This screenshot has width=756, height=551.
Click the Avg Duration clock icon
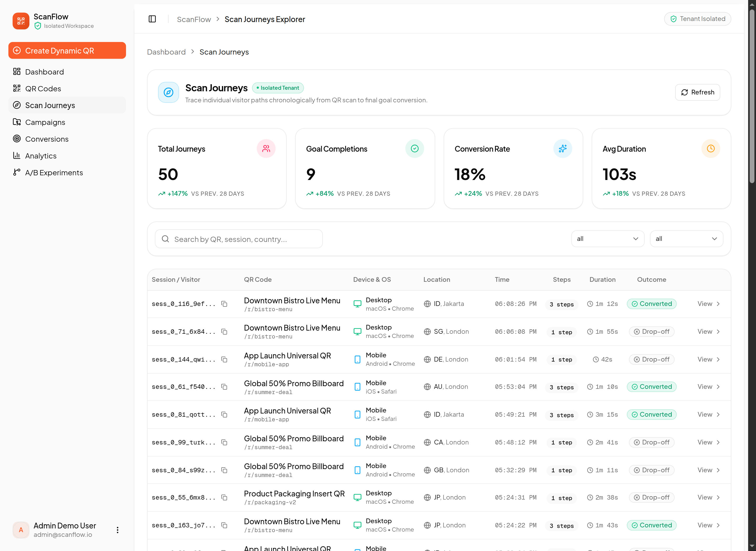711,149
